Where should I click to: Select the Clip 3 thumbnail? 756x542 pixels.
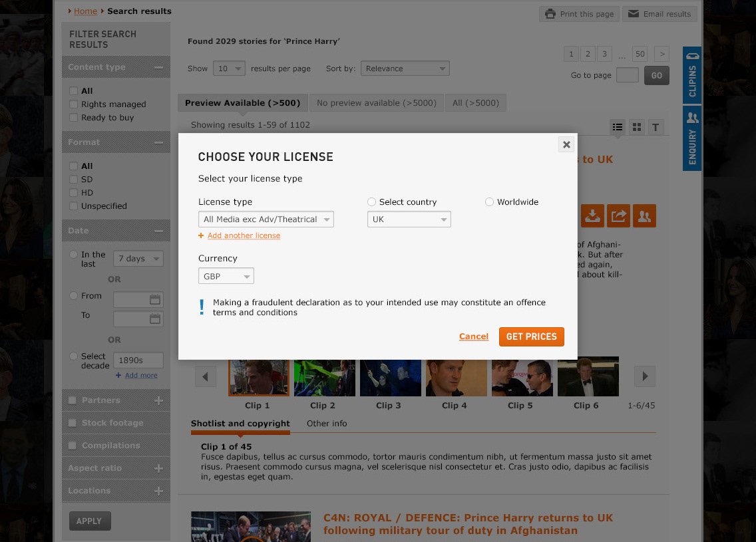390,376
